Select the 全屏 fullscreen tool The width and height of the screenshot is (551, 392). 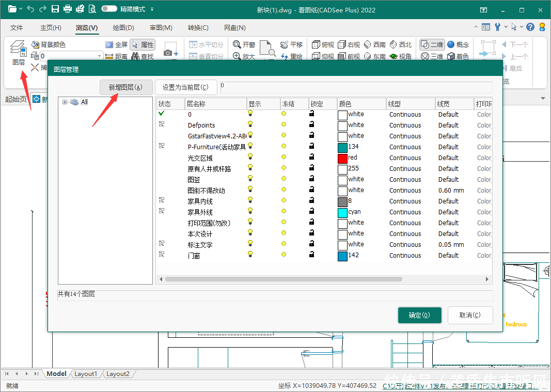coord(116,45)
